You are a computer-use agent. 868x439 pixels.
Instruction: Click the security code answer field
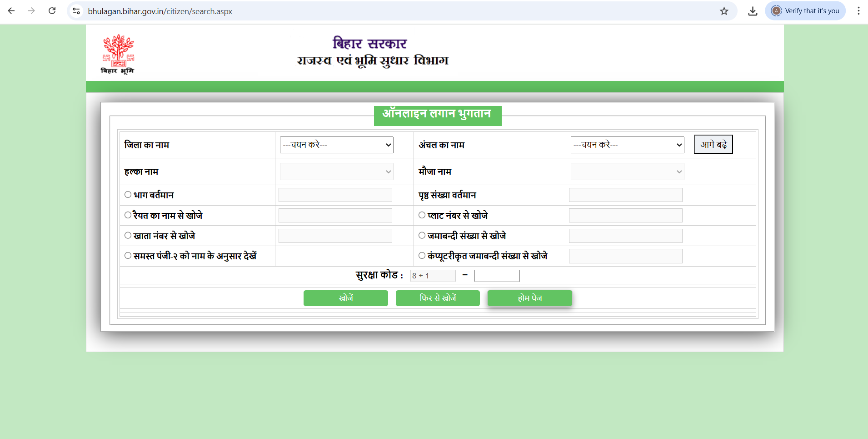click(496, 275)
